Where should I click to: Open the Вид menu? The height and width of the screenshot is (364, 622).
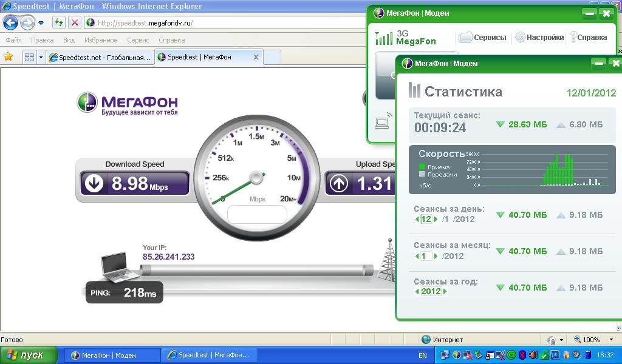[69, 40]
